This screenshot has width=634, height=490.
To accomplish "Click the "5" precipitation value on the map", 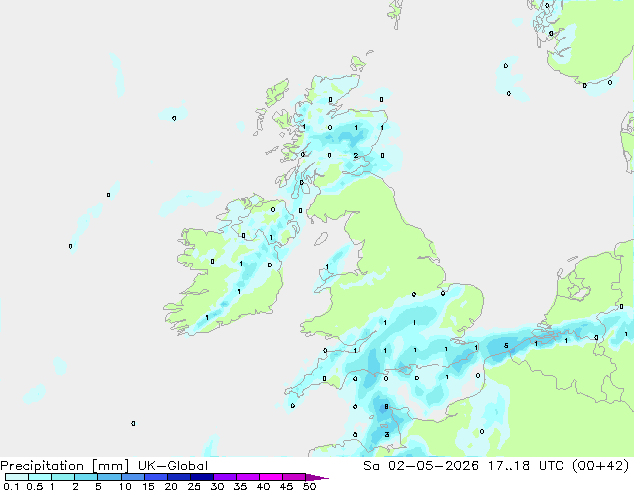I will coord(506,346).
